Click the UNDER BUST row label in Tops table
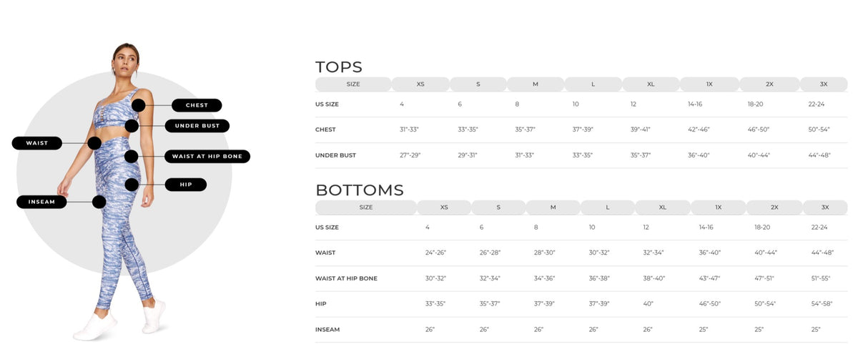Screen dimensions: 868x347 click(335, 155)
